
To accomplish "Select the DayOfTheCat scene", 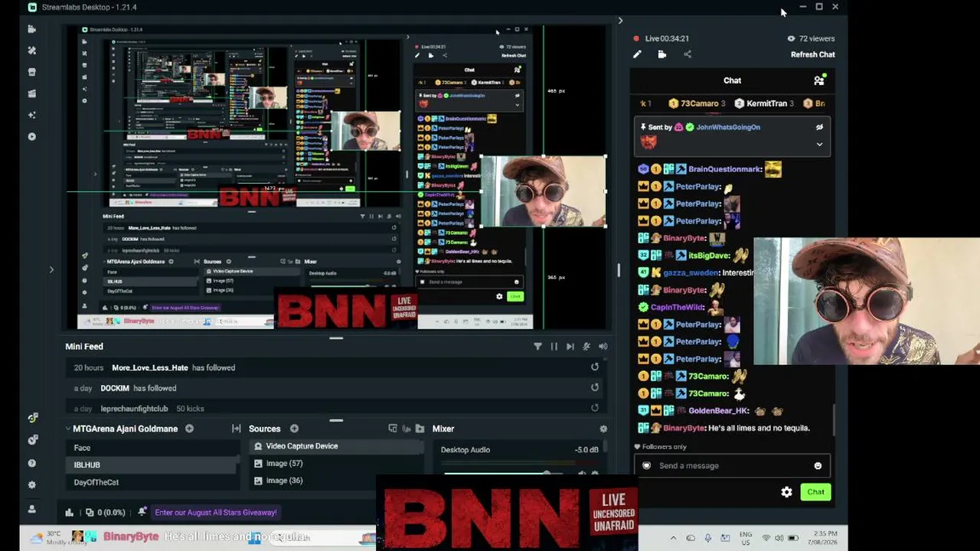I will coord(152,482).
